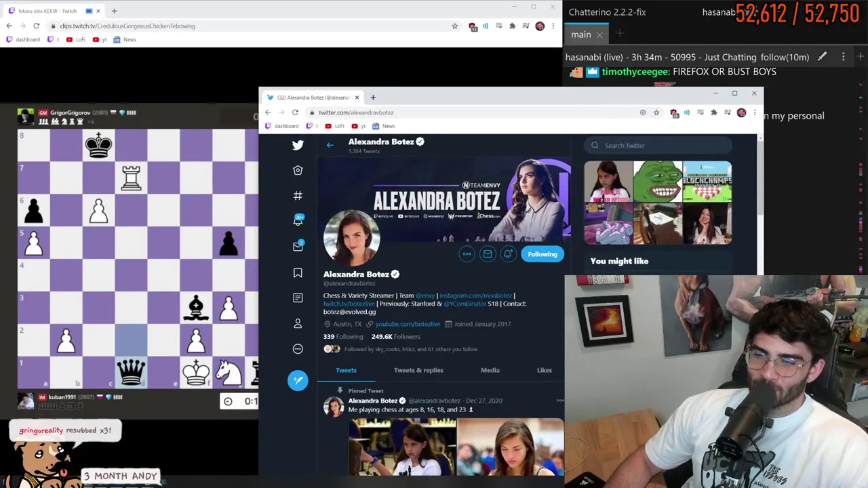Image resolution: width=868 pixels, height=488 pixels.
Task: Click the black queen on the chessboard
Action: [131, 371]
